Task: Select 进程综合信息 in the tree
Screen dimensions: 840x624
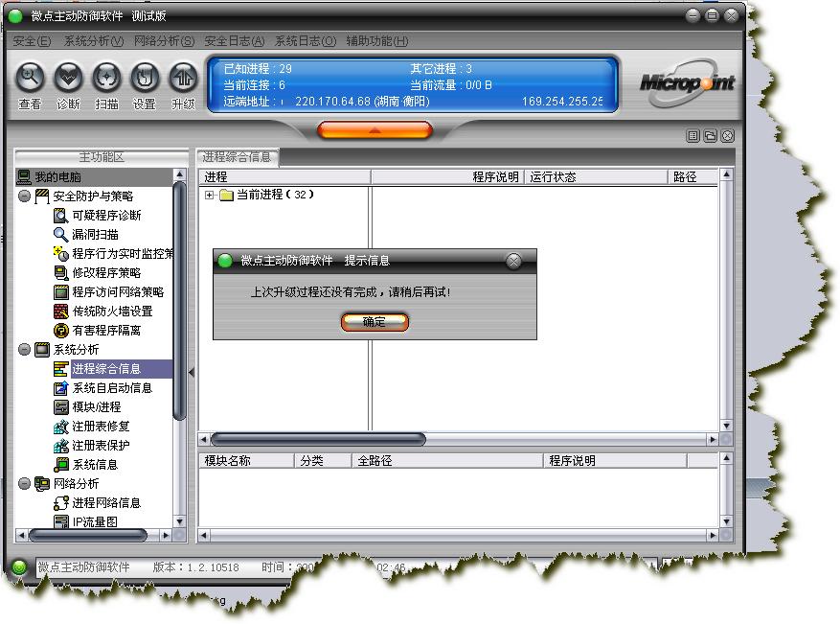Action: click(106, 369)
